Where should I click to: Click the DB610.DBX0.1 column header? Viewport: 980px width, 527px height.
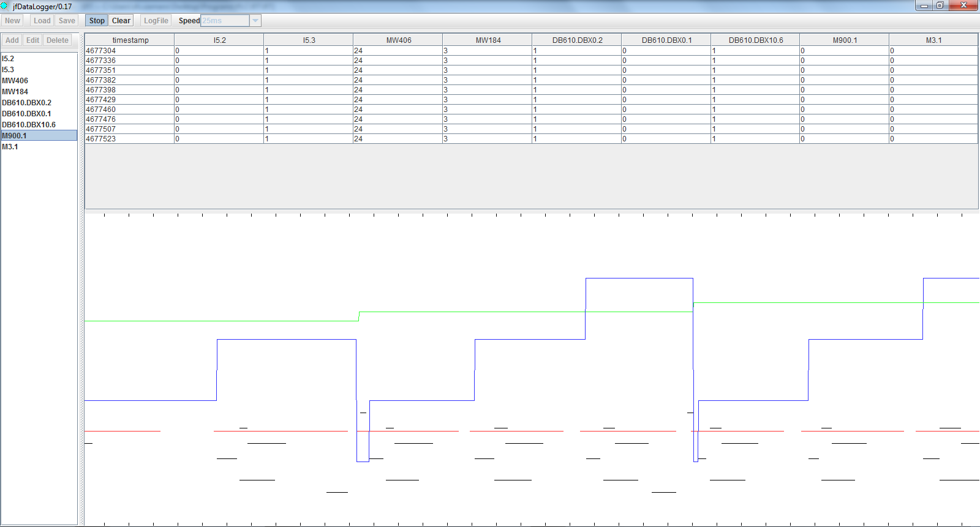click(x=666, y=40)
